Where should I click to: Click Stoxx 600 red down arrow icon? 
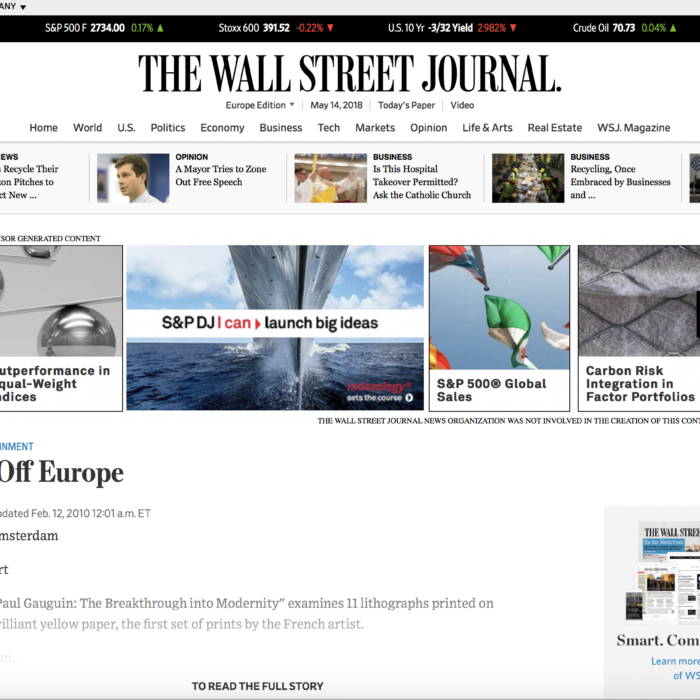click(330, 28)
